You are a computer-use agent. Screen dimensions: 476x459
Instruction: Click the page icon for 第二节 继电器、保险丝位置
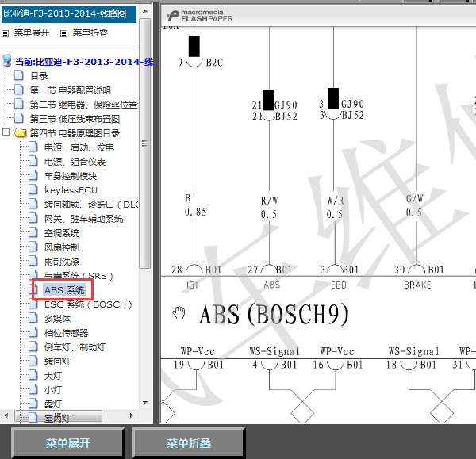[19, 104]
